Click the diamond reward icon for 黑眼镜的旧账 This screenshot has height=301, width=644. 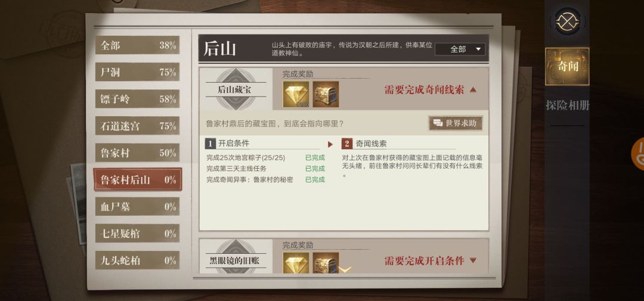(x=296, y=263)
